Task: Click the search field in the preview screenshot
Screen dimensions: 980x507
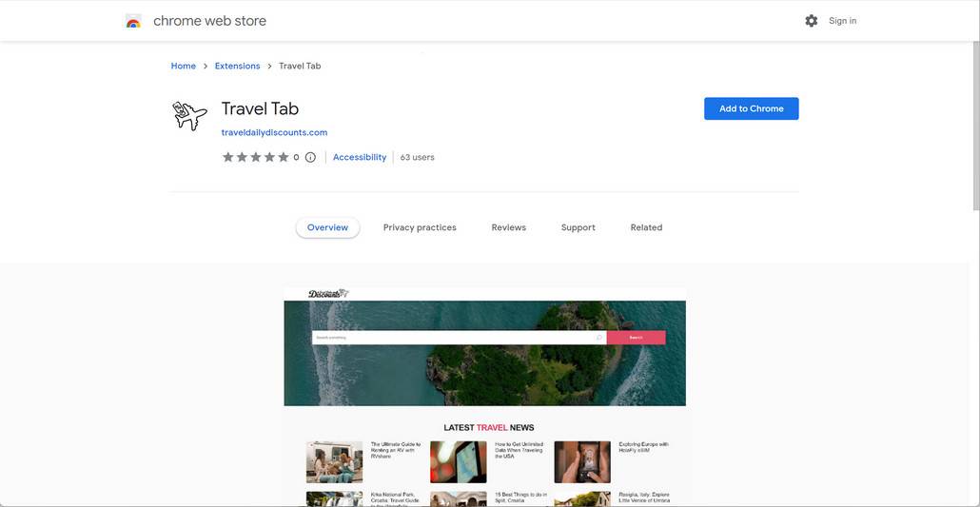Action: [x=459, y=338]
